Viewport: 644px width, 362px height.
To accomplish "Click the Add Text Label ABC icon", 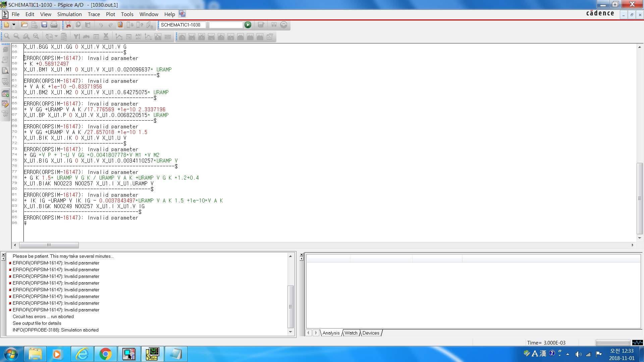I will pyautogui.click(x=139, y=37).
